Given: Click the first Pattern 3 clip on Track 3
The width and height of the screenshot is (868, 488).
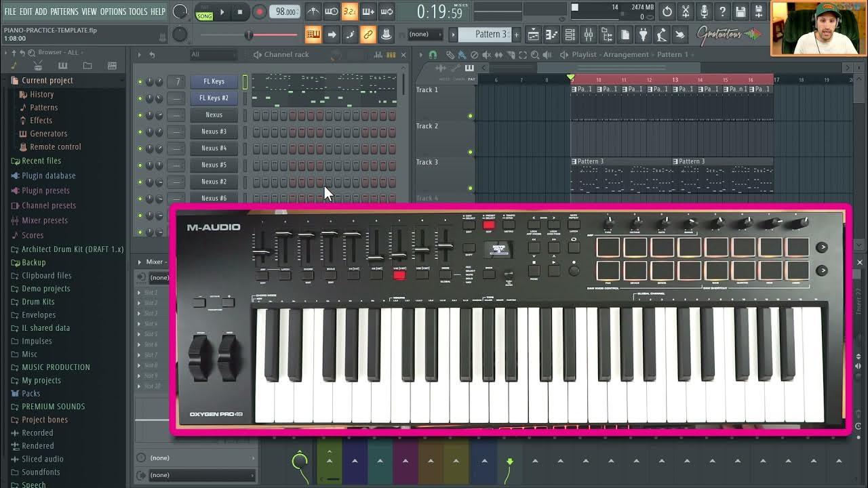Looking at the screenshot, I should click(x=620, y=176).
